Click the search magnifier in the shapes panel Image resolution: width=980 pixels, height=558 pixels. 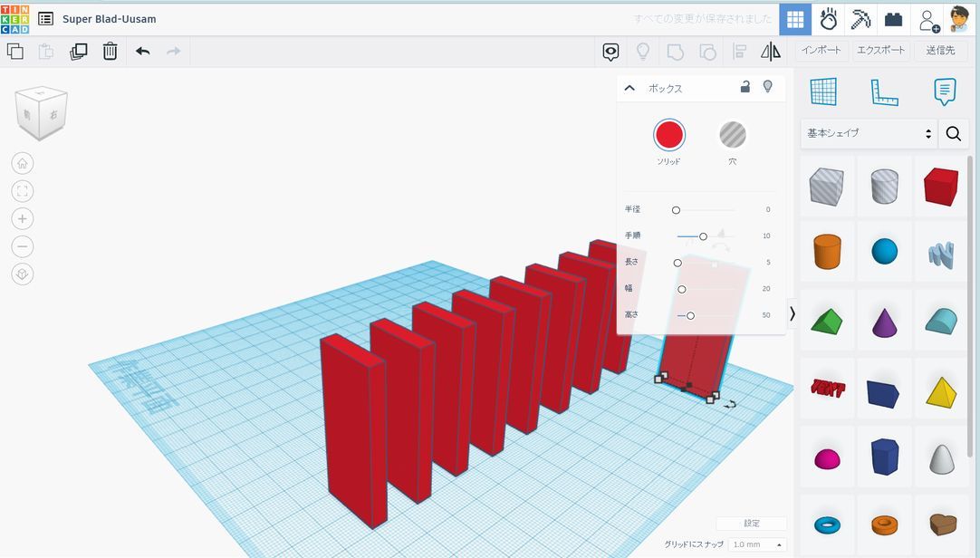tap(953, 133)
